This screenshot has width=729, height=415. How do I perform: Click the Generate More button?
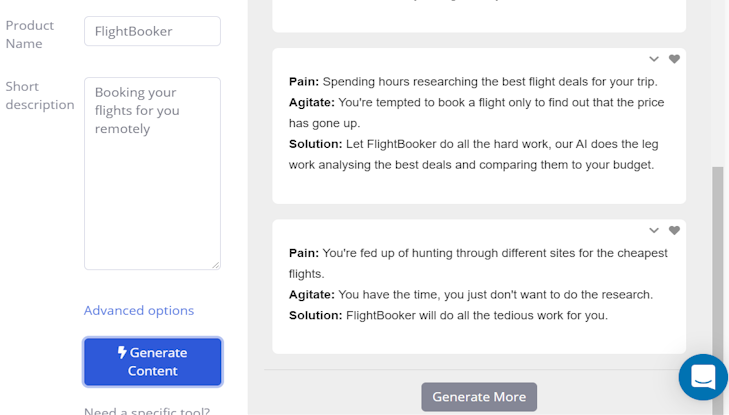click(479, 397)
